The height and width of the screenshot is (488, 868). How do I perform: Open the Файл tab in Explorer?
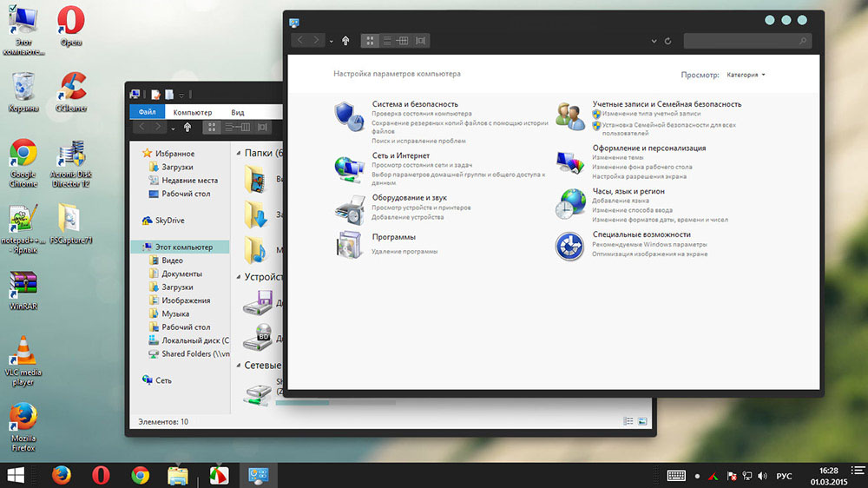coord(147,112)
